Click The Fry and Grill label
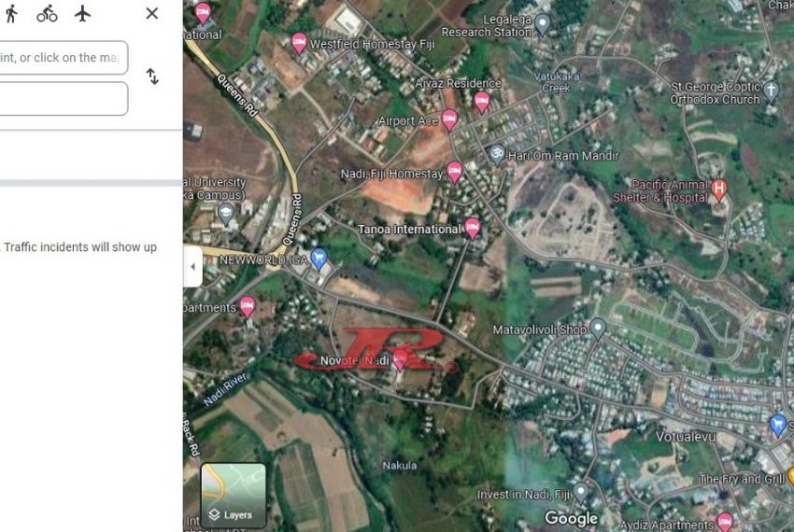The width and height of the screenshot is (794, 532). [742, 479]
